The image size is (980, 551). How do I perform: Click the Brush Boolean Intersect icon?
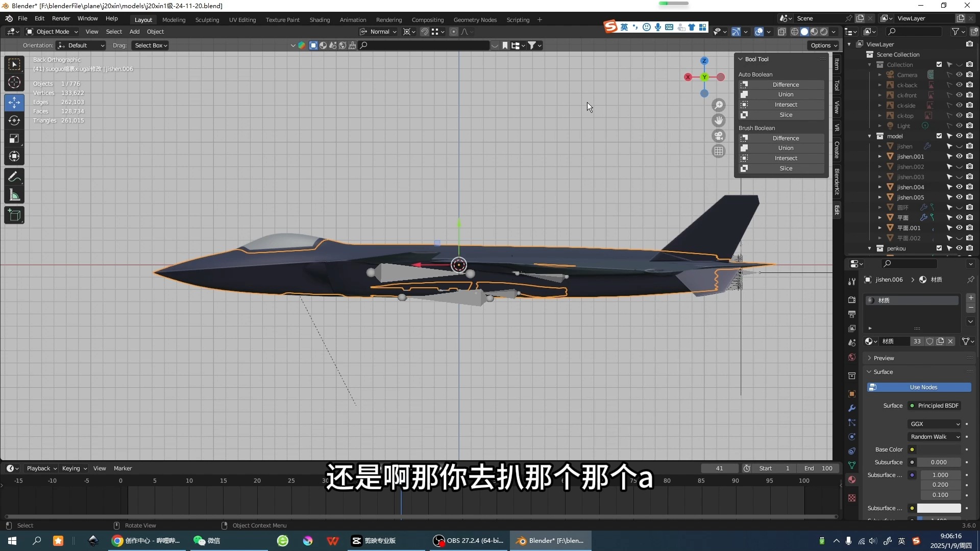point(744,158)
